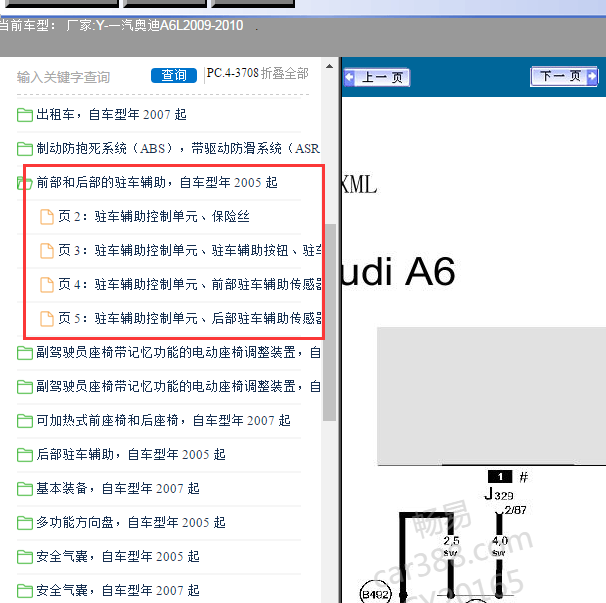The image size is (606, 603).
Task: Expand folder icon for 多功能方向盘
Action: 25,523
